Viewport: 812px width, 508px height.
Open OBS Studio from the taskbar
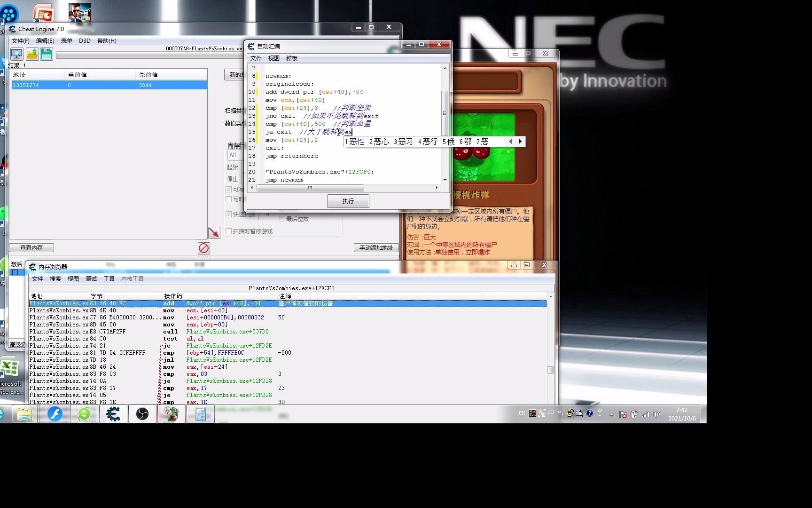142,414
